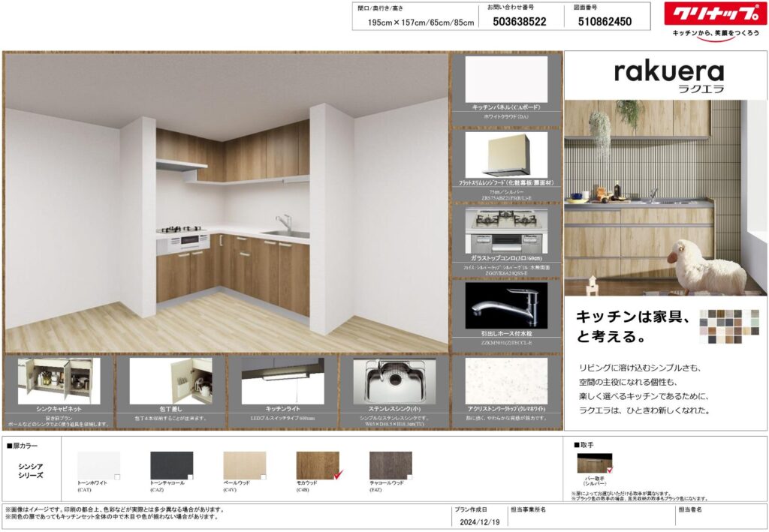Toggle the silver bar handle checkbox
Image resolution: width=769 pixels, height=532 pixels.
609,470
